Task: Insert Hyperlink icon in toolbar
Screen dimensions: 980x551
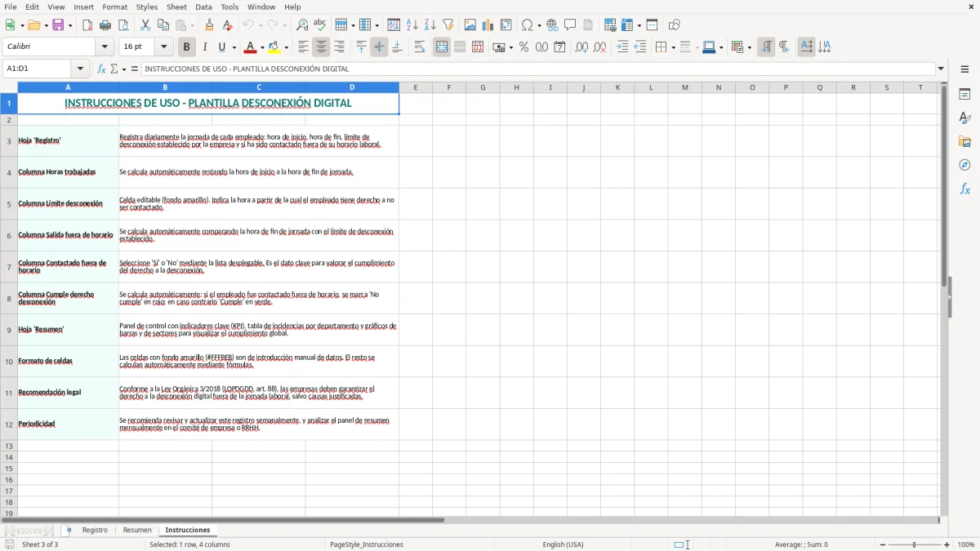Action: tap(552, 25)
